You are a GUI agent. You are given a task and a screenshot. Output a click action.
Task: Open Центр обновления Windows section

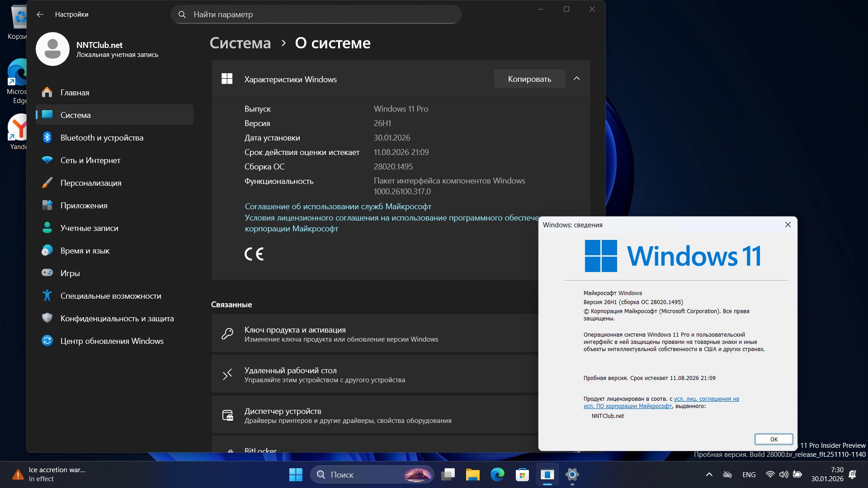point(112,341)
